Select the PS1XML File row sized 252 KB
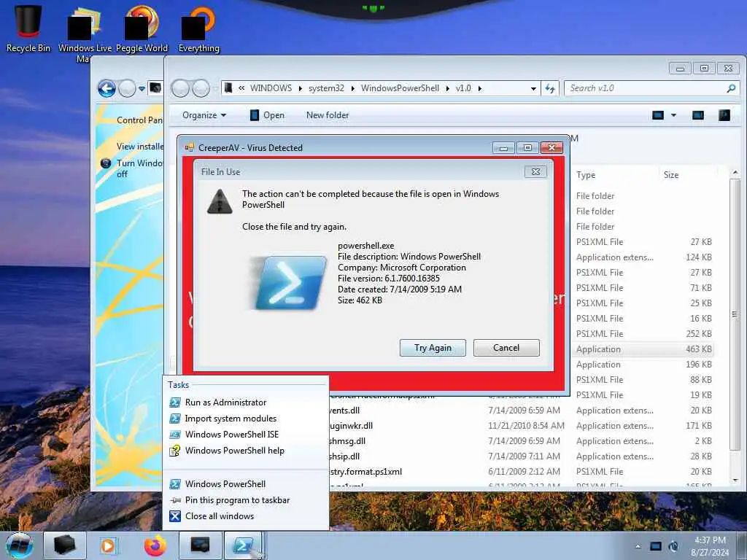 pyautogui.click(x=642, y=334)
